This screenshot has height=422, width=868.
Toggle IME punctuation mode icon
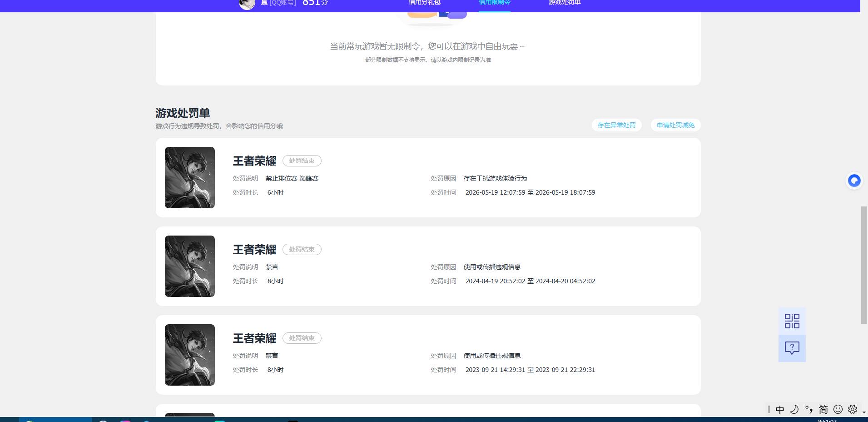[809, 409]
